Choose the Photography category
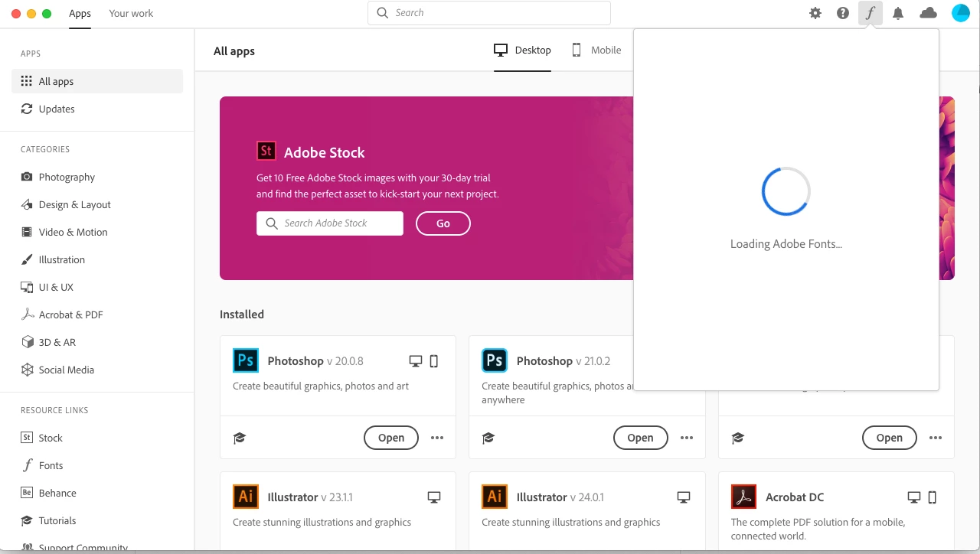The width and height of the screenshot is (980, 554). tap(97, 177)
